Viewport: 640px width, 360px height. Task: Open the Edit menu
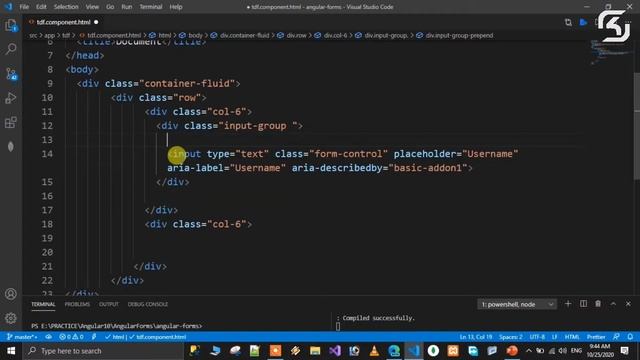click(x=41, y=7)
